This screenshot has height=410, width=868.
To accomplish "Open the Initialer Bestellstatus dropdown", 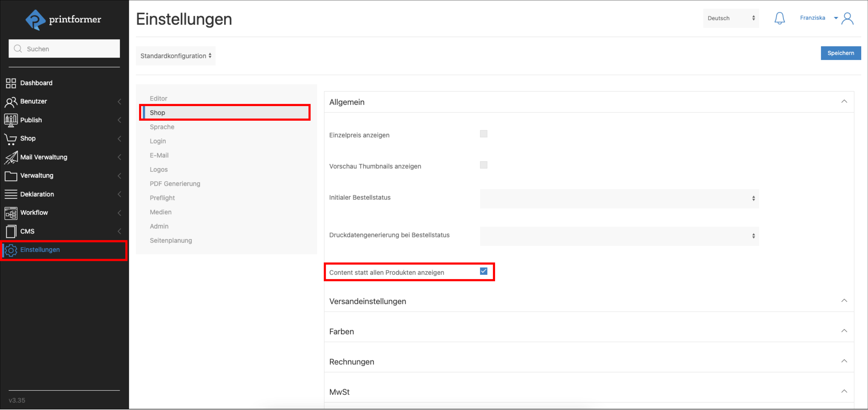I will pos(619,199).
